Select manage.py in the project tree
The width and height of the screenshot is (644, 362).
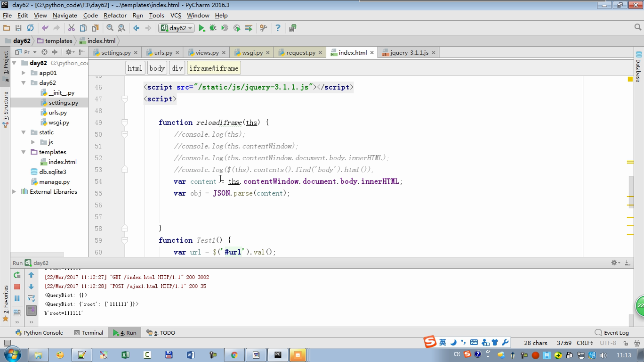pos(54,182)
